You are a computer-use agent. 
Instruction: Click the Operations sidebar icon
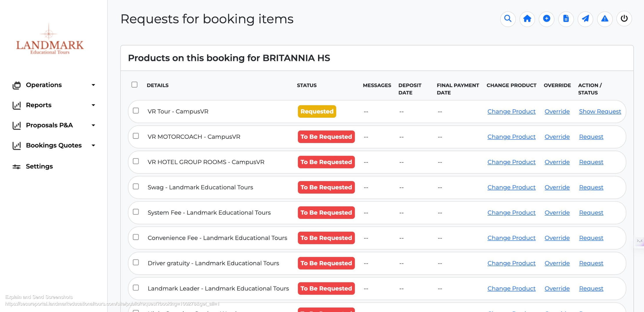tap(17, 85)
